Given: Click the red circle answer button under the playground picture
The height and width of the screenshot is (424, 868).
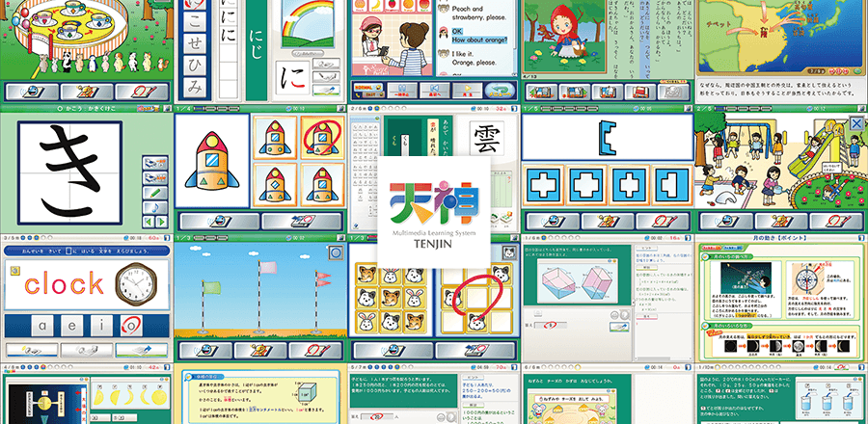Looking at the screenshot, I should click(x=836, y=221).
